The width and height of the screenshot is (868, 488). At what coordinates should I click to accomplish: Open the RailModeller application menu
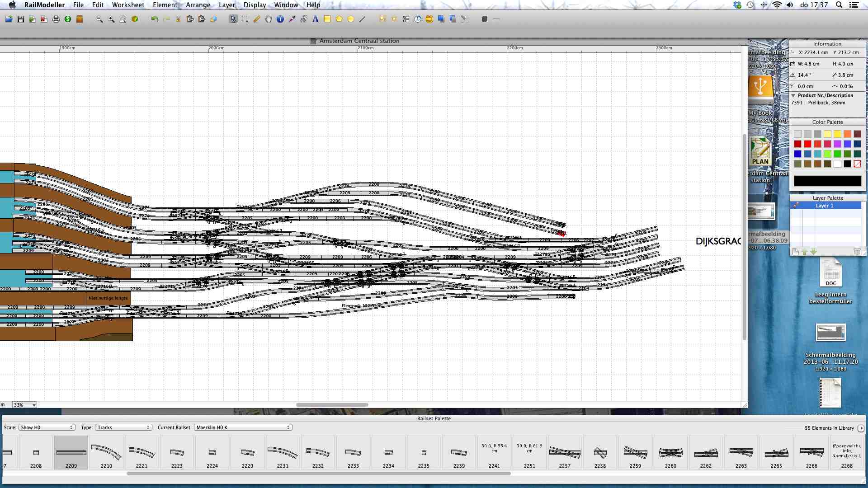44,5
